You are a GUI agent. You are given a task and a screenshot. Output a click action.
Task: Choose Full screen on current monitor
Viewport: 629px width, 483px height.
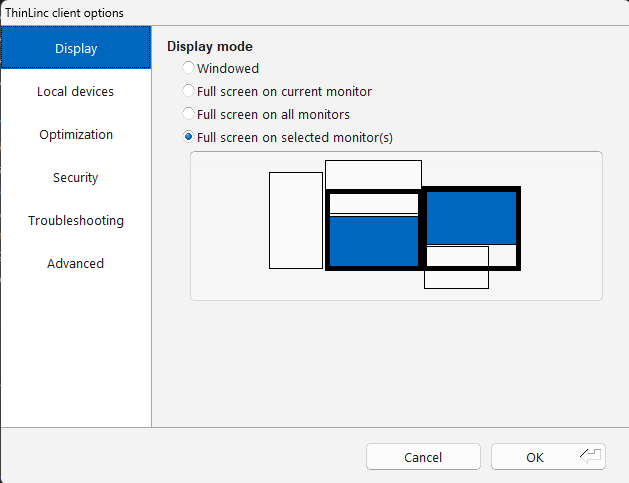(277, 91)
